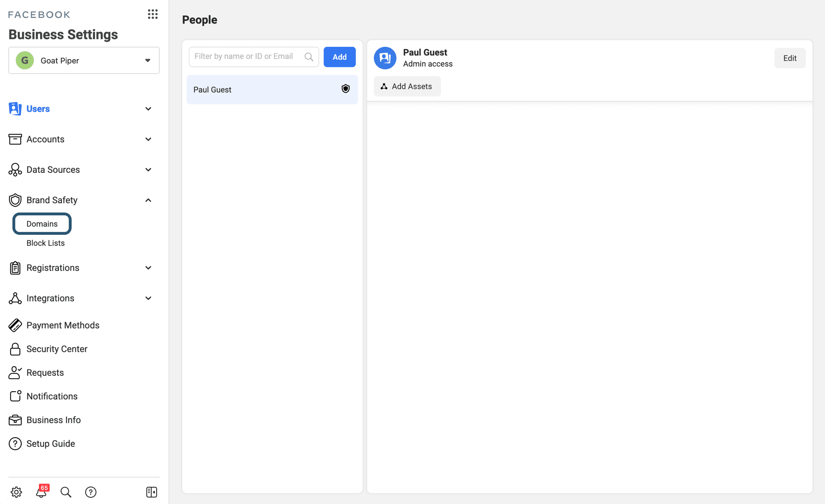The image size is (825, 504).
Task: Click the settings gear icon
Action: pyautogui.click(x=16, y=491)
